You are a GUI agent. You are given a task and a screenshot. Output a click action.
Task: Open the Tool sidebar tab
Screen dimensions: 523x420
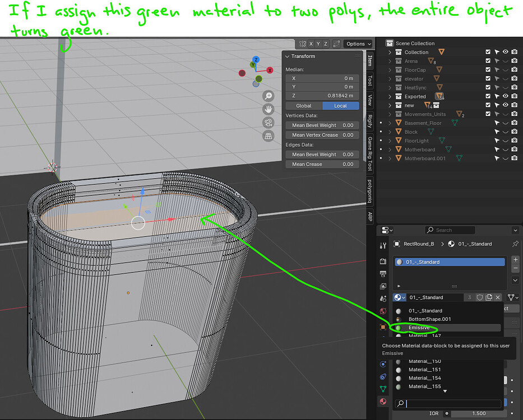pos(370,80)
